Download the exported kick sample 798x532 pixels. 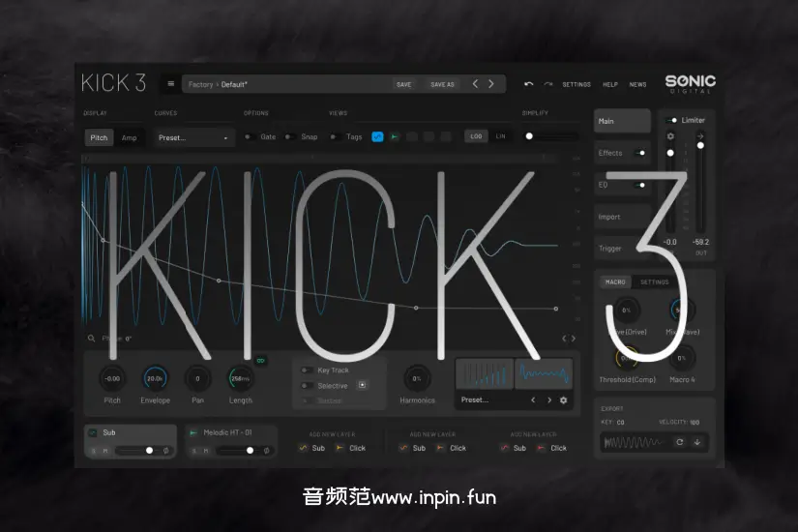point(697,442)
